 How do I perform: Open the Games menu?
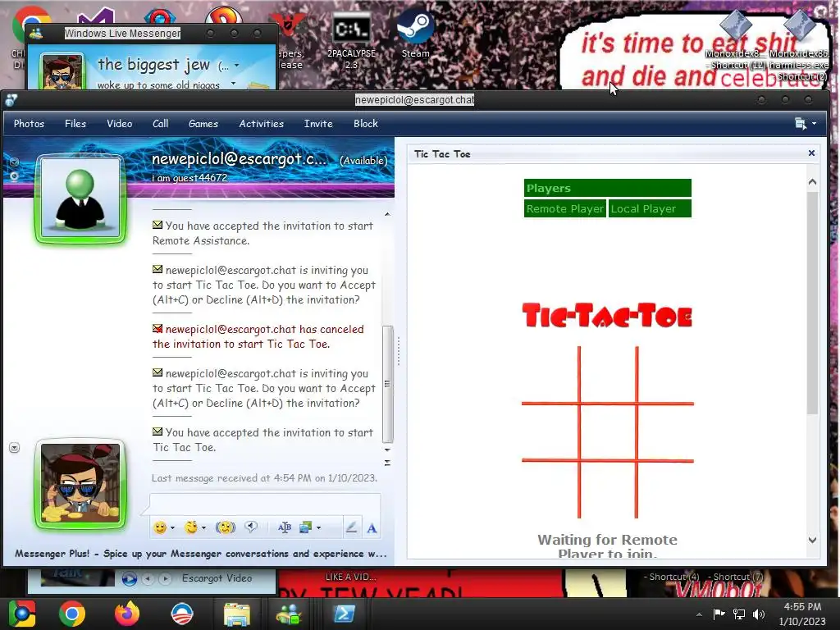coord(203,124)
